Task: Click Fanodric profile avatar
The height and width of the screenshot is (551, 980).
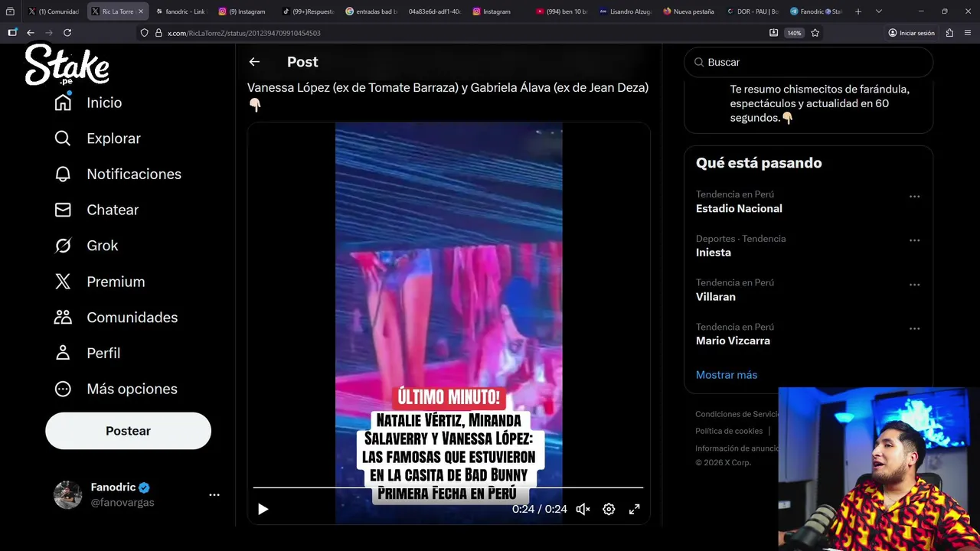Action: (x=67, y=495)
